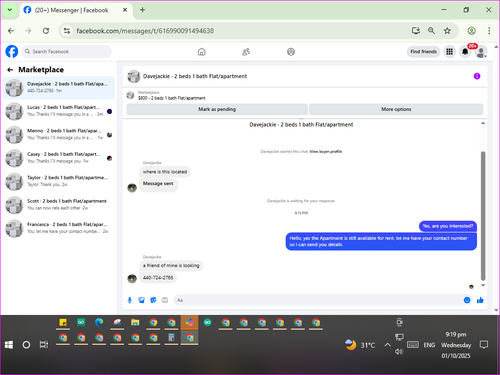Click the attach photo icon in composer

pos(142,300)
